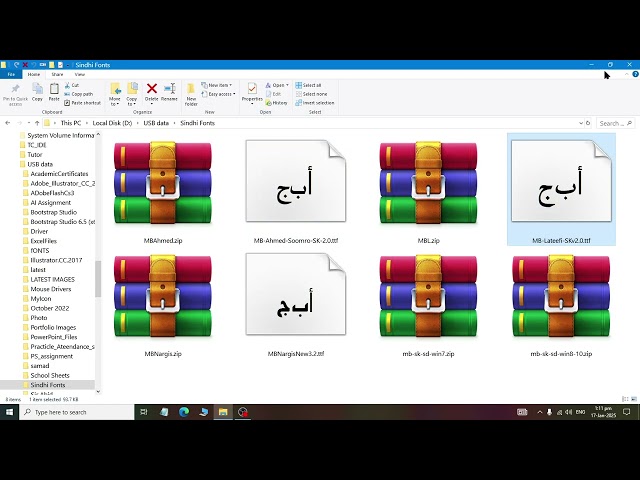Click Select none

pos(311,94)
